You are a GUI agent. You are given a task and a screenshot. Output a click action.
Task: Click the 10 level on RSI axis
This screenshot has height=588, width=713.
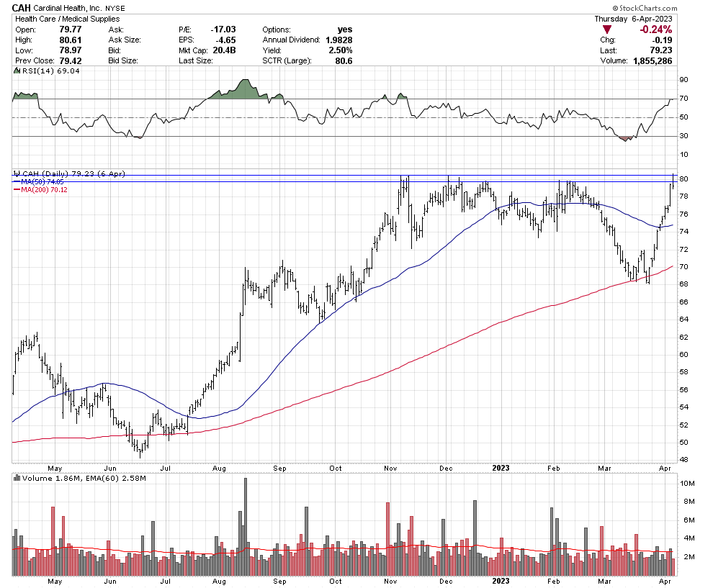pos(684,155)
